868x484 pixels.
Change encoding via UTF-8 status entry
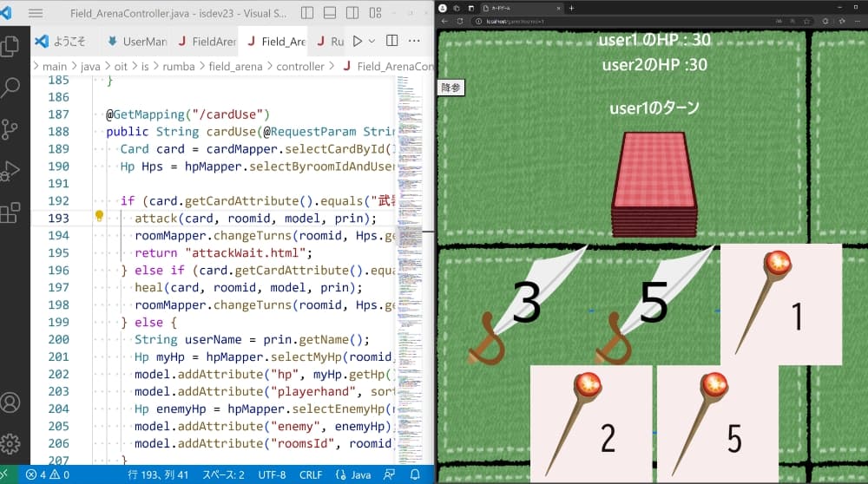pos(272,474)
